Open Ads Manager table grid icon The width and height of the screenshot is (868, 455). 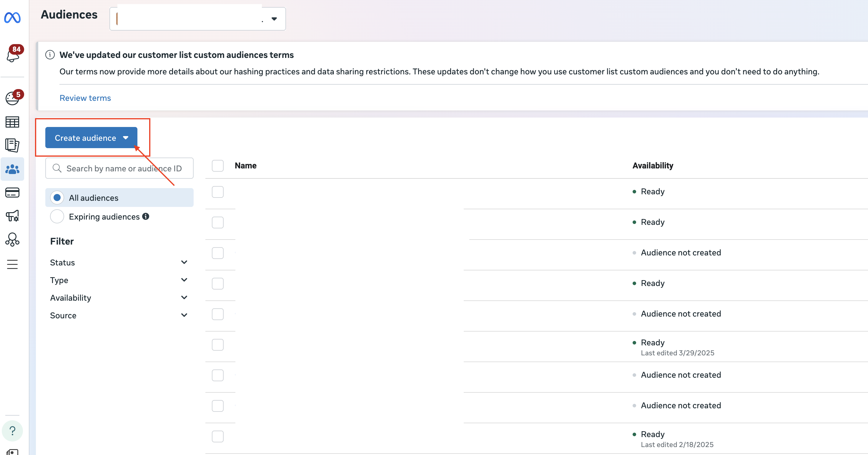pyautogui.click(x=12, y=122)
